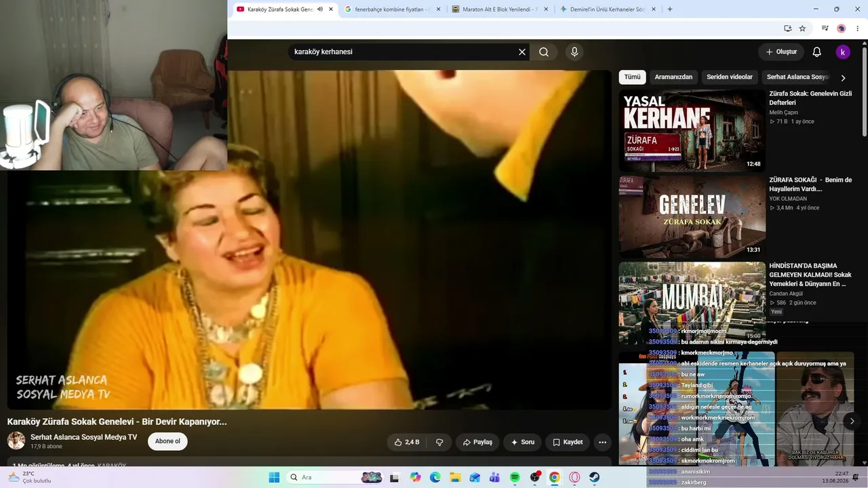Show next shorts with the right arrow
This screenshot has width=868, height=488.
tap(852, 421)
